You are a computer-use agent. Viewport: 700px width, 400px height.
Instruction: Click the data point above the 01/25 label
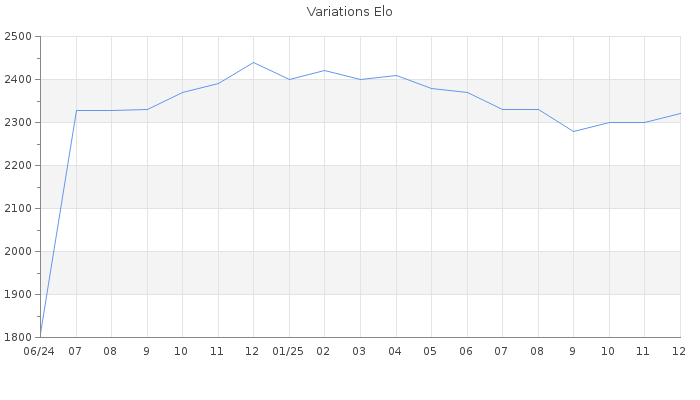(289, 79)
